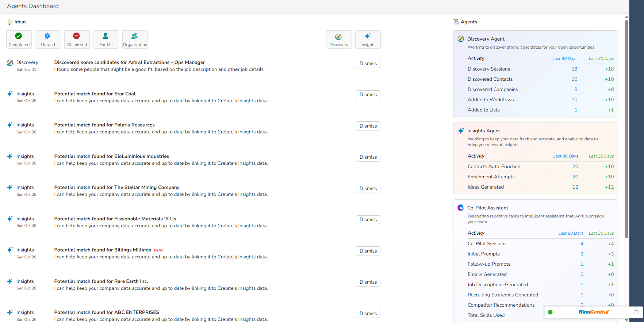Dismiss the BioLuminious Industries match idea
This screenshot has width=644, height=322.
(368, 157)
